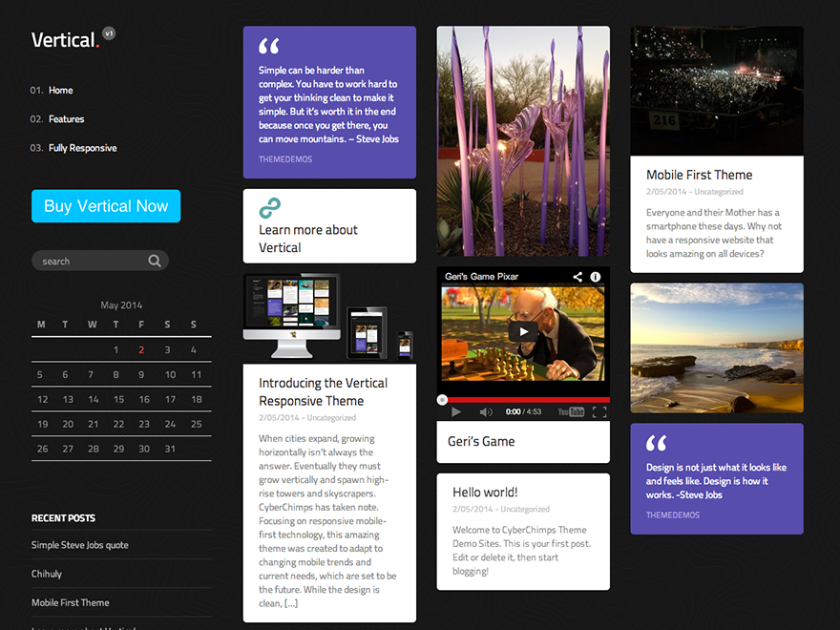Click the Buy Vertical Now button
The height and width of the screenshot is (630, 840).
(106, 206)
